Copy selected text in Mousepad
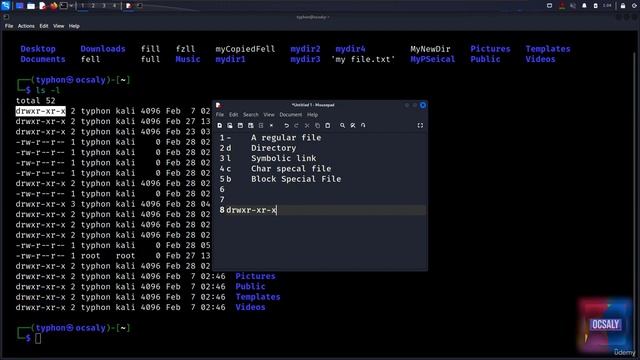640x360 pixels. pyautogui.click(x=317, y=125)
